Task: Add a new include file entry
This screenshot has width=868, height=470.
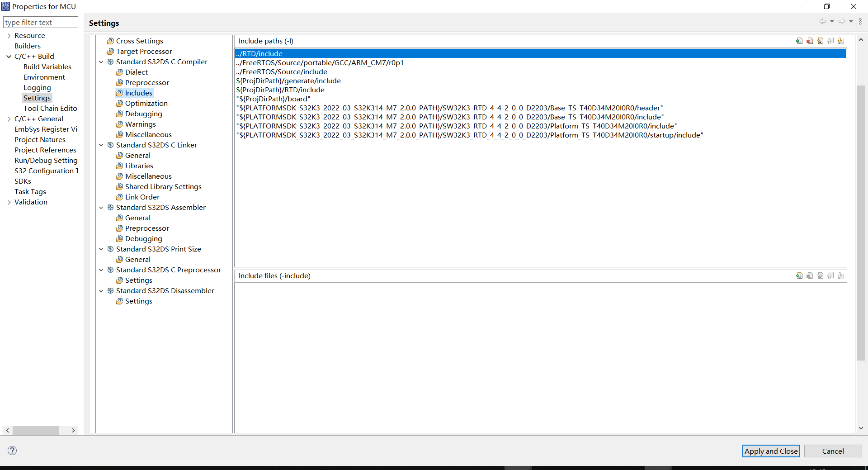Action: click(x=799, y=275)
